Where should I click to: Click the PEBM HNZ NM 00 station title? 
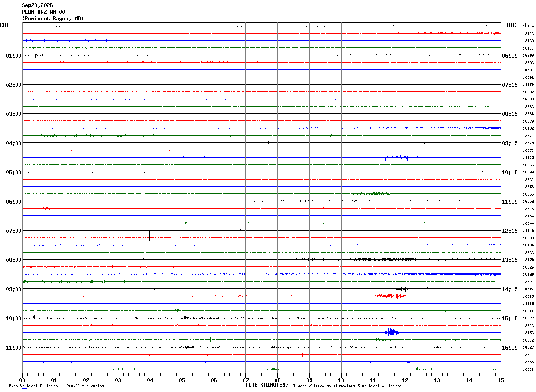(x=43, y=12)
